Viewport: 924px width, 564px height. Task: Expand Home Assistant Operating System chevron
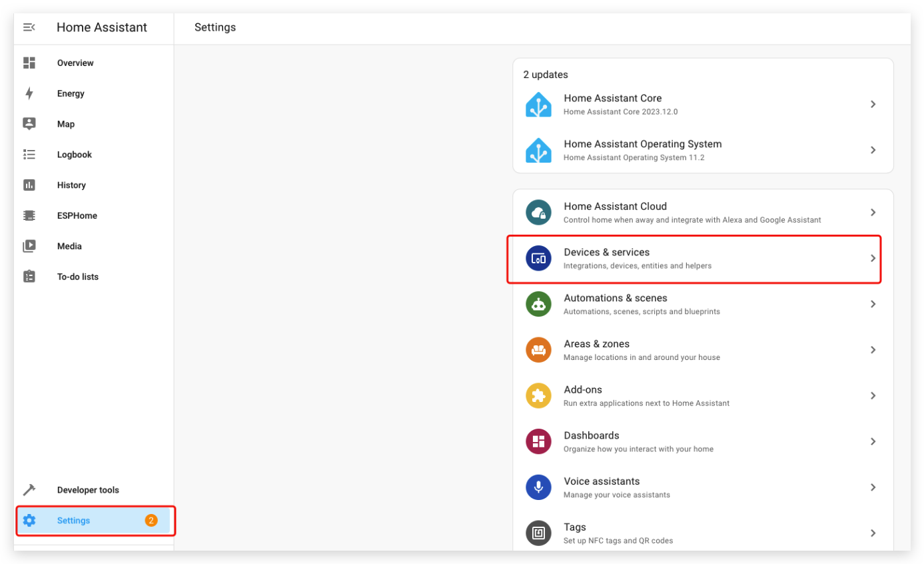873,150
